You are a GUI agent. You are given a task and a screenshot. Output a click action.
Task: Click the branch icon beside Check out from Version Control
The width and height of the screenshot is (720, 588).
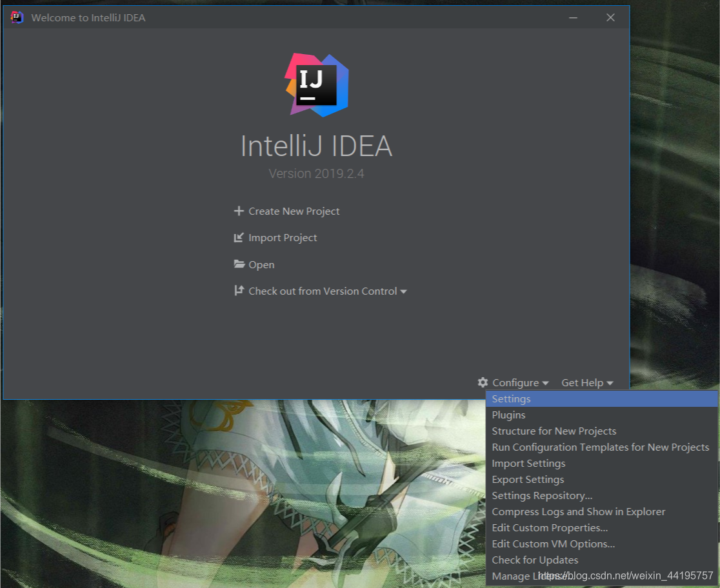[239, 291]
